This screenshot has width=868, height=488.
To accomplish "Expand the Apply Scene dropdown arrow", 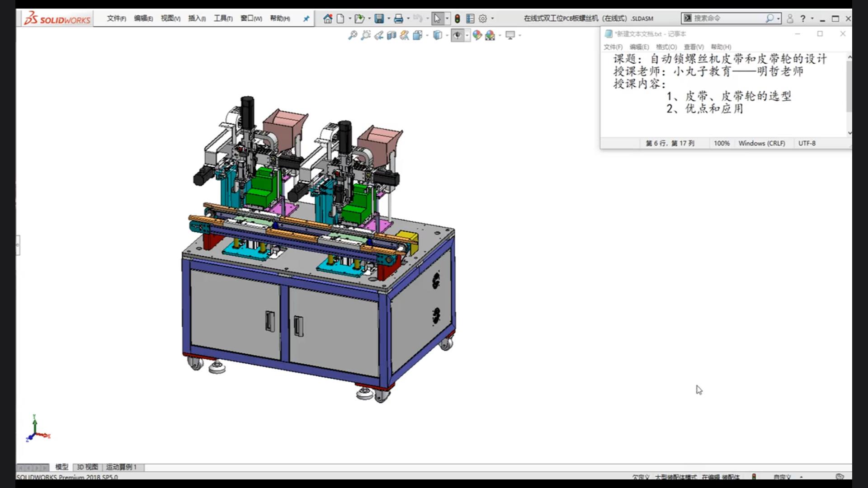I will pyautogui.click(x=500, y=35).
